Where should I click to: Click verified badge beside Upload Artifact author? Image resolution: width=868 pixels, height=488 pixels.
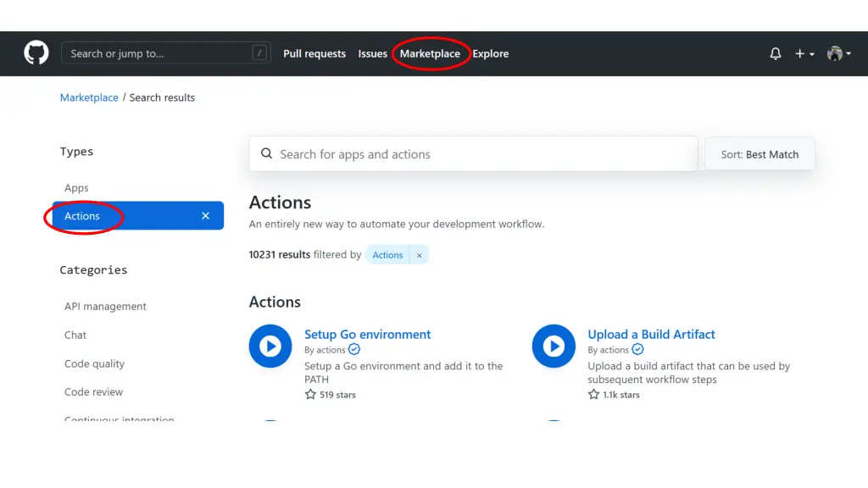coord(637,349)
